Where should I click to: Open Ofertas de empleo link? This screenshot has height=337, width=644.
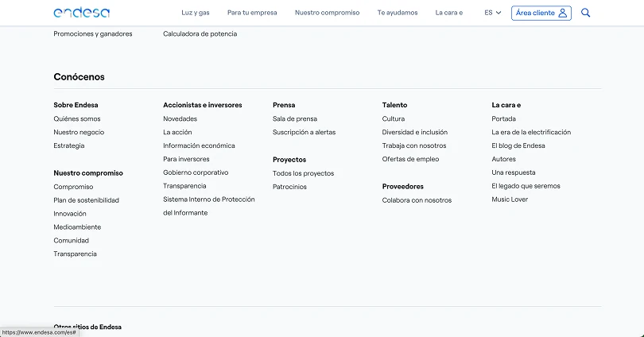[410, 159]
